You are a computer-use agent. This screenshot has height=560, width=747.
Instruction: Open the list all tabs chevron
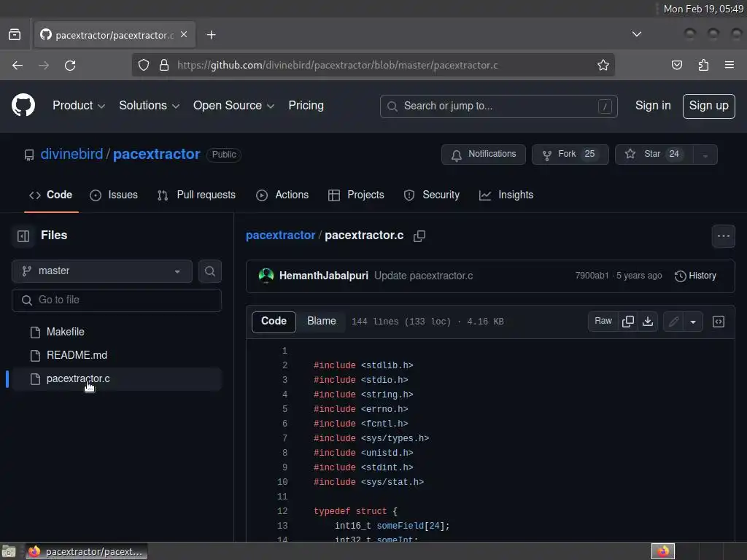[636, 34]
